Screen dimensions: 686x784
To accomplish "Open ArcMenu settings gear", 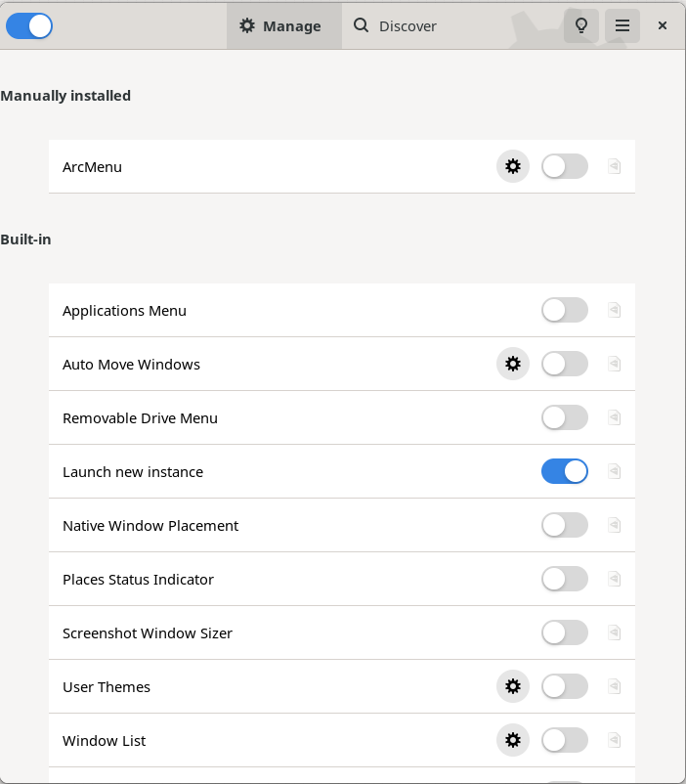I will click(512, 166).
